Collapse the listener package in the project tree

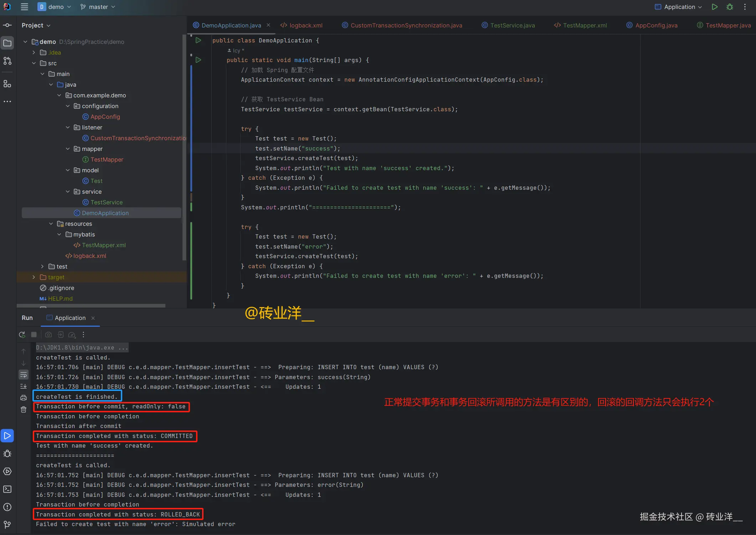[68, 127]
